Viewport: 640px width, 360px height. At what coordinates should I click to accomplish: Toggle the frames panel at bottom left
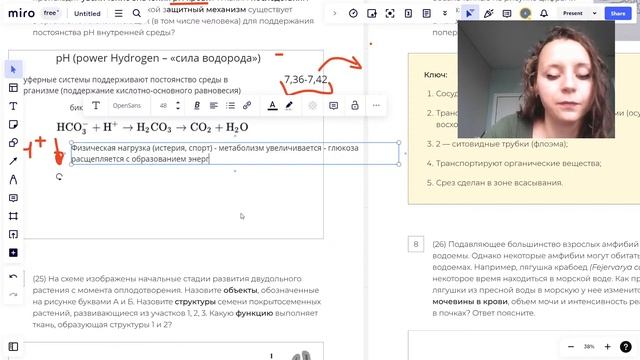pyautogui.click(x=13, y=347)
